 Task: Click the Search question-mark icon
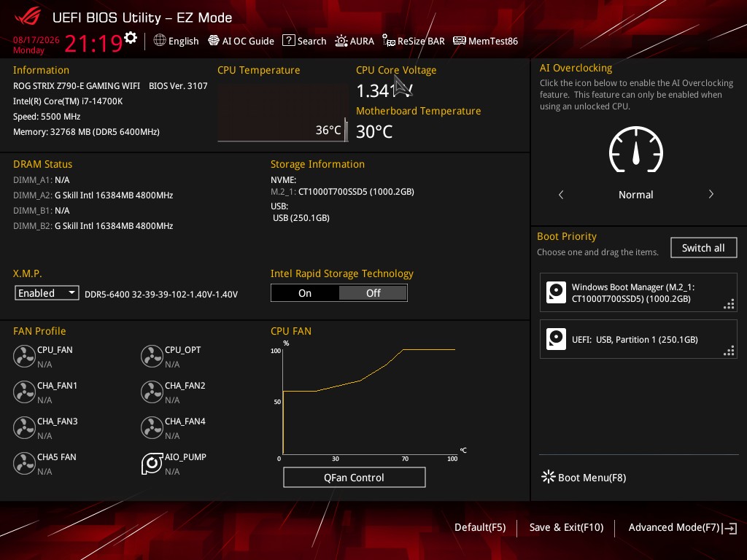coord(289,41)
